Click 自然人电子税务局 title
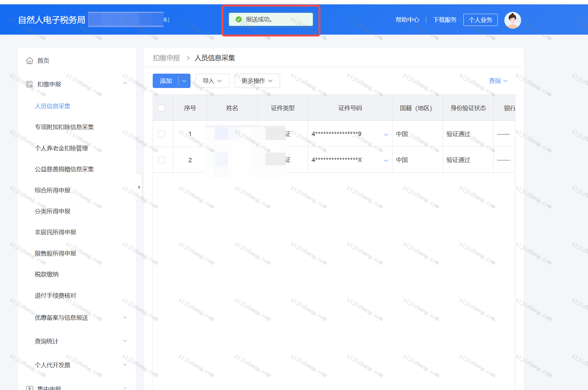The height and width of the screenshot is (390, 588). click(52, 20)
